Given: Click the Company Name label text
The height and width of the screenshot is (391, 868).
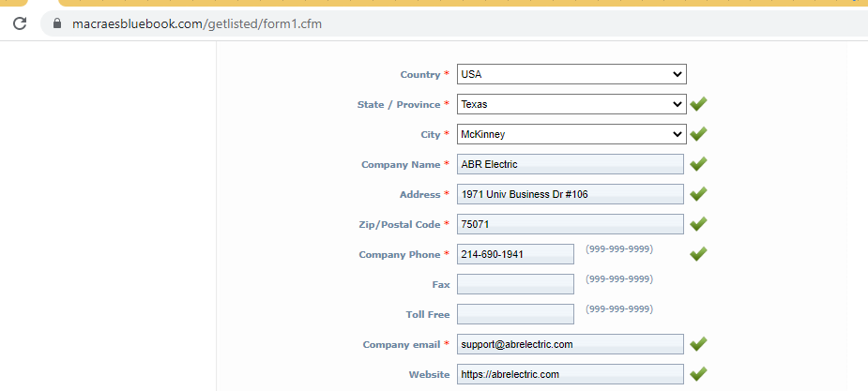Looking at the screenshot, I should (x=401, y=164).
